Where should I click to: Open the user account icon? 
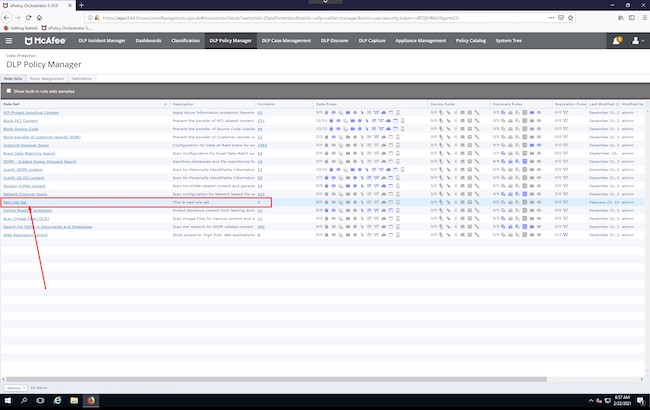(x=635, y=41)
